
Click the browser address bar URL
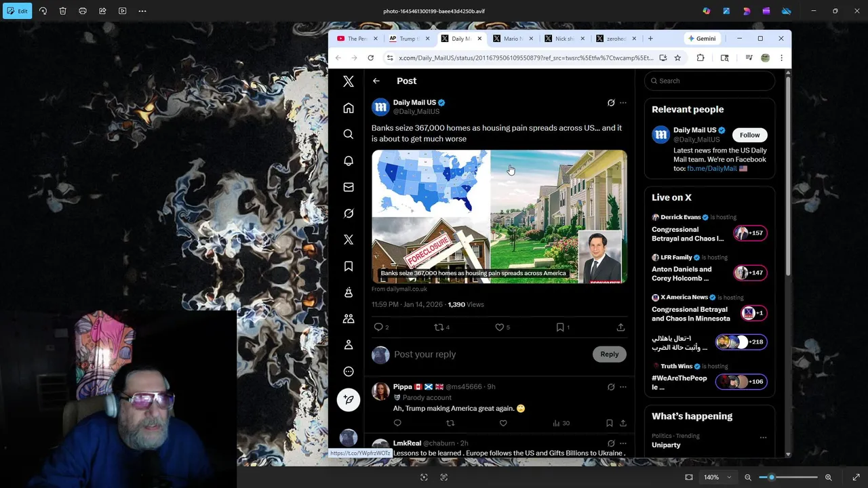pyautogui.click(x=526, y=58)
